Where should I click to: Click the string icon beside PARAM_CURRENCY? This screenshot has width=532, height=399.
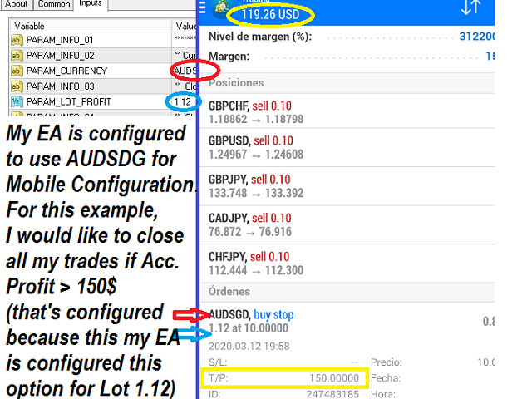point(17,71)
